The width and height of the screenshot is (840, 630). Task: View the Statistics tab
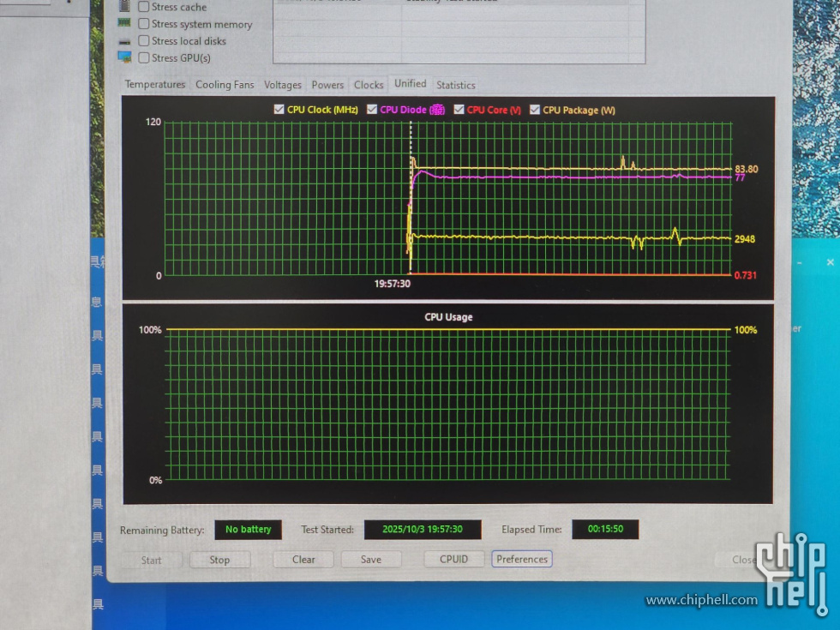455,85
